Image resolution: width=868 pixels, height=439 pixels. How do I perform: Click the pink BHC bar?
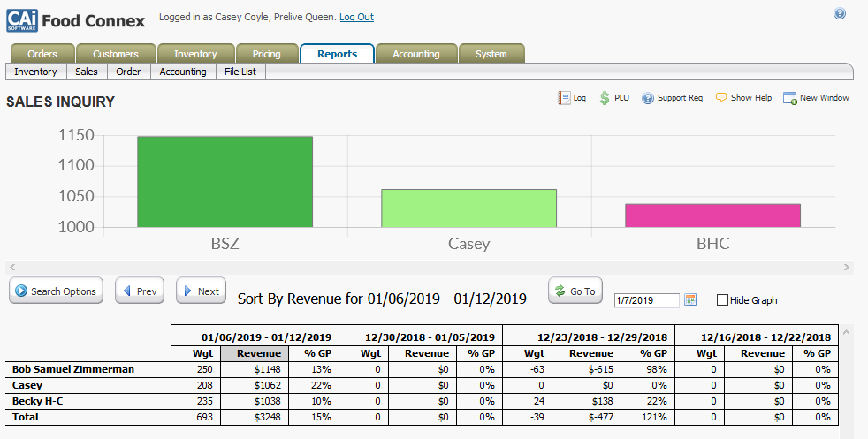pos(713,216)
